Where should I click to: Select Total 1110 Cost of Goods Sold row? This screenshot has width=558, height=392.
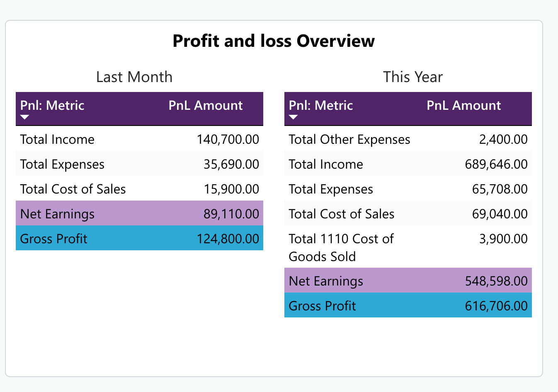click(x=408, y=247)
